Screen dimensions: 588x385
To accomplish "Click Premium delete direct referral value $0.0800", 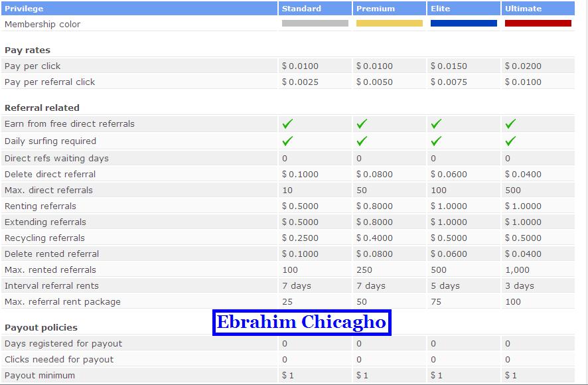I will pyautogui.click(x=374, y=175).
